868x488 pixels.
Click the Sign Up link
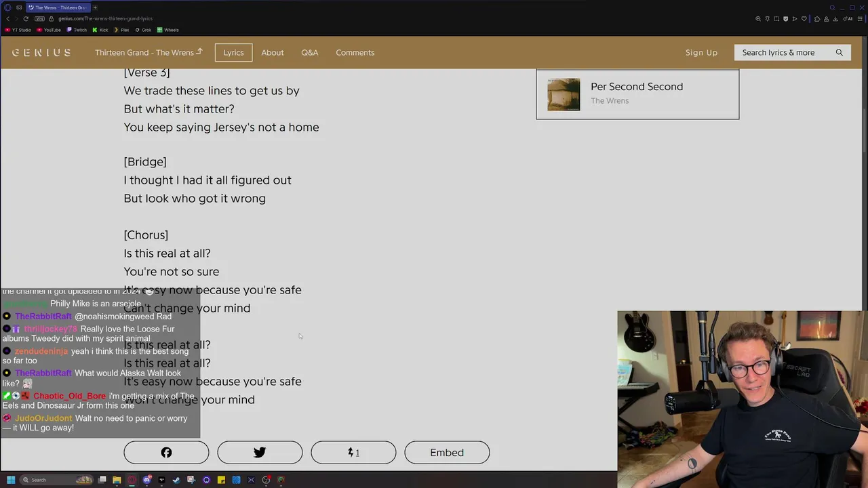coord(701,52)
